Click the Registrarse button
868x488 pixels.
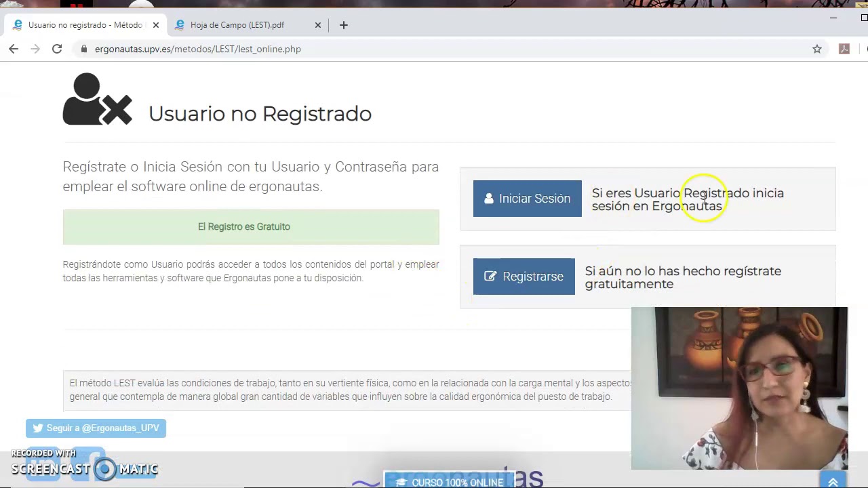[524, 277]
